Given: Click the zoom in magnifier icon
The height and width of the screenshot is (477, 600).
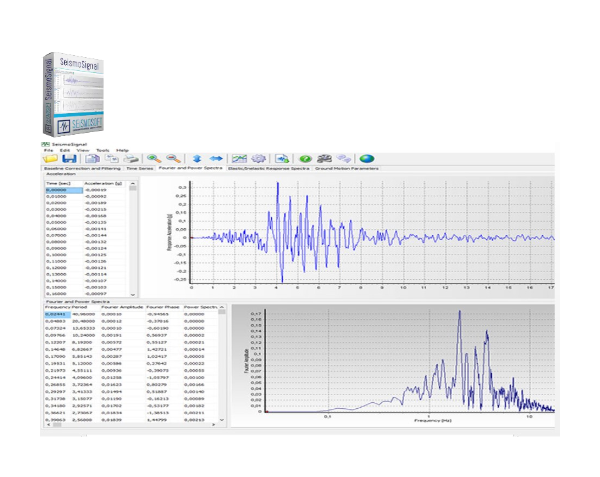Looking at the screenshot, I should [153, 158].
